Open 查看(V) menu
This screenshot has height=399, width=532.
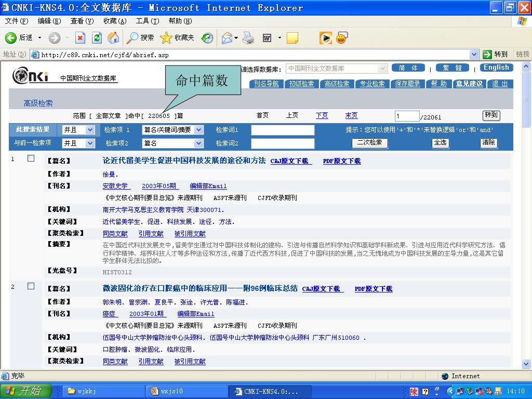82,21
